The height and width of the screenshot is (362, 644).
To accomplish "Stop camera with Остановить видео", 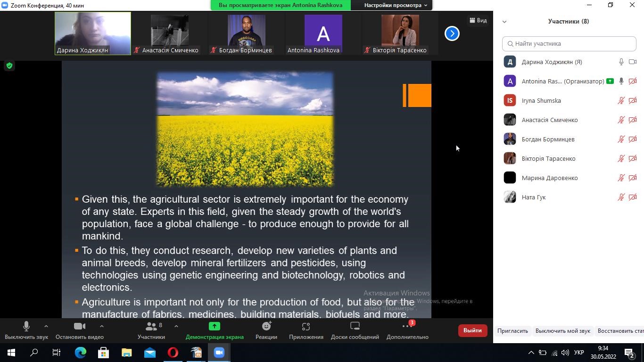I will click(79, 330).
